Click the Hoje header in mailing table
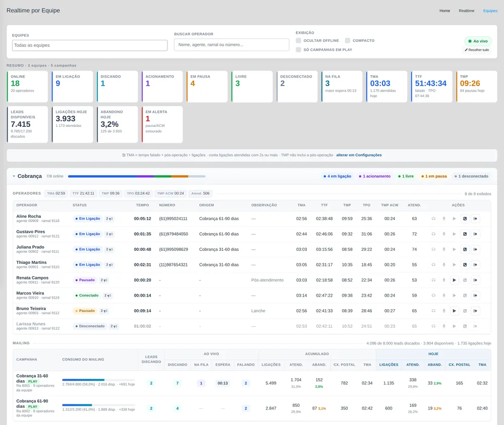Image resolution: width=504 pixels, height=425 pixels. click(433, 354)
